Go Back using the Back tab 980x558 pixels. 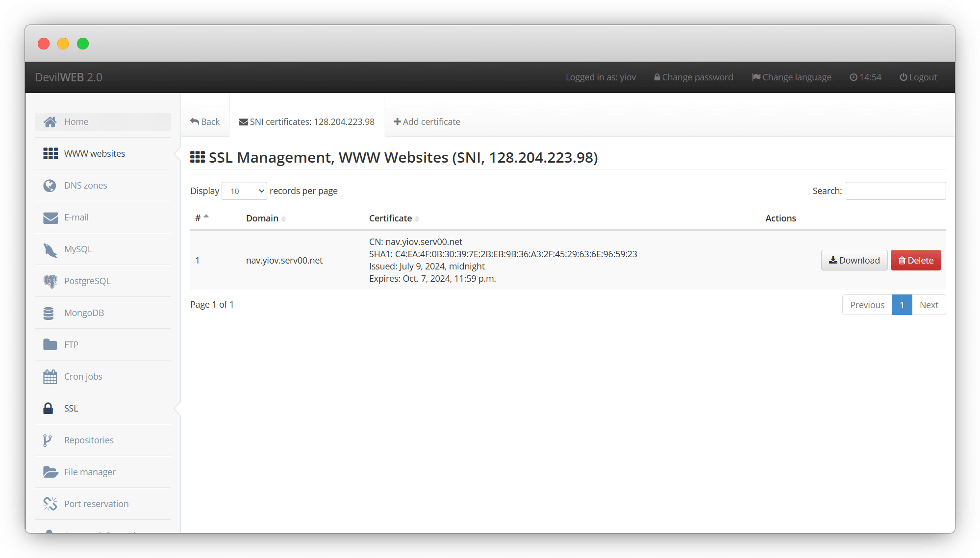[205, 122]
